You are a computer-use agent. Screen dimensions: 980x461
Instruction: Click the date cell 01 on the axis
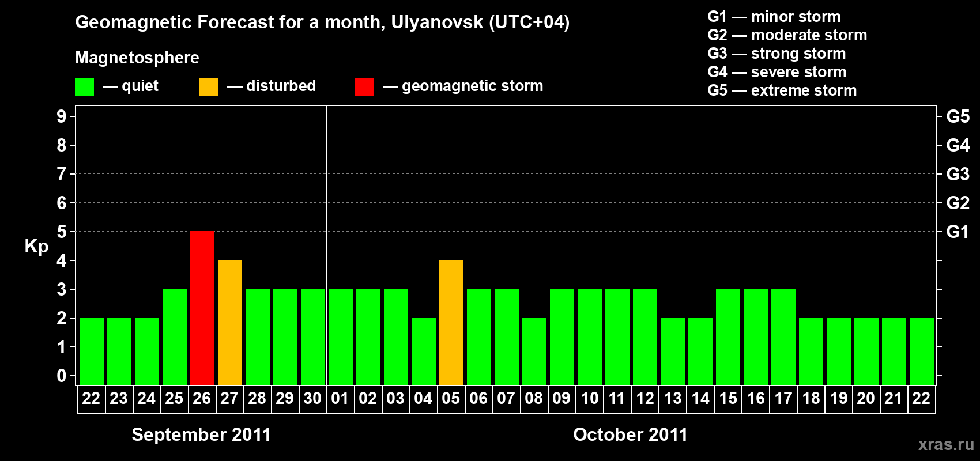[x=341, y=399]
